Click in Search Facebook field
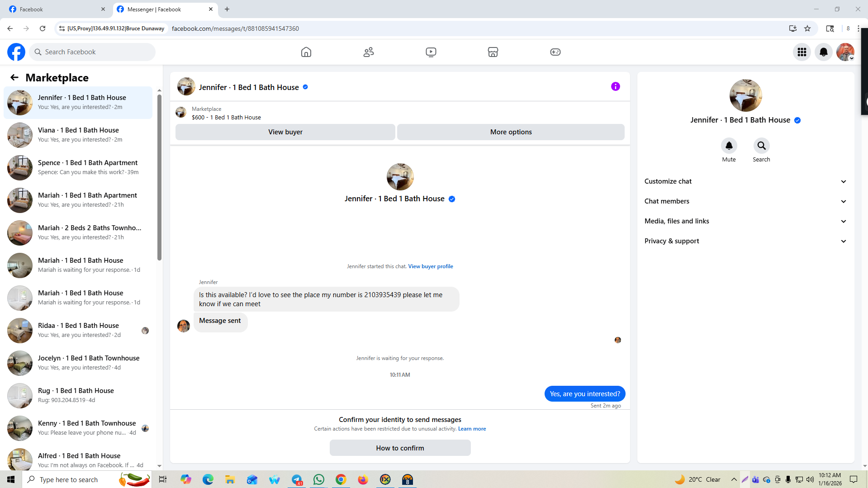 [x=93, y=52]
